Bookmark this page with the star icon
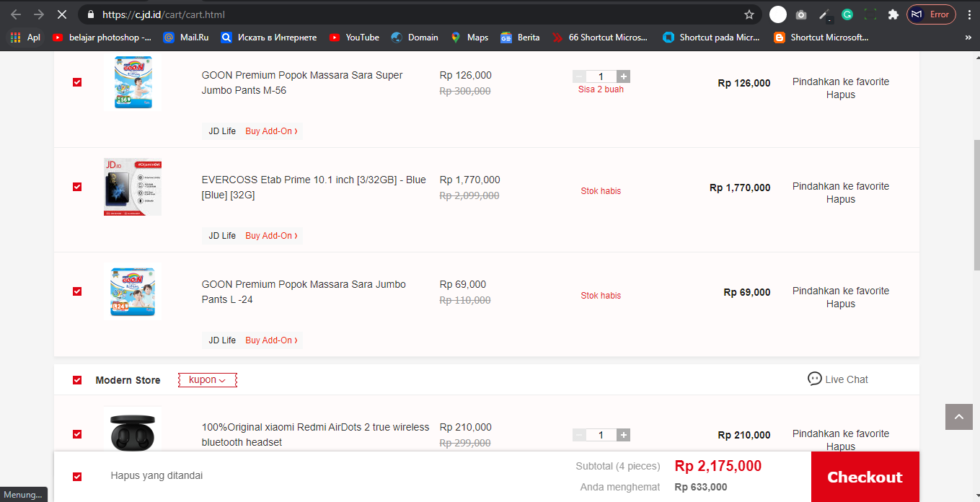Image resolution: width=980 pixels, height=502 pixels. click(x=749, y=14)
